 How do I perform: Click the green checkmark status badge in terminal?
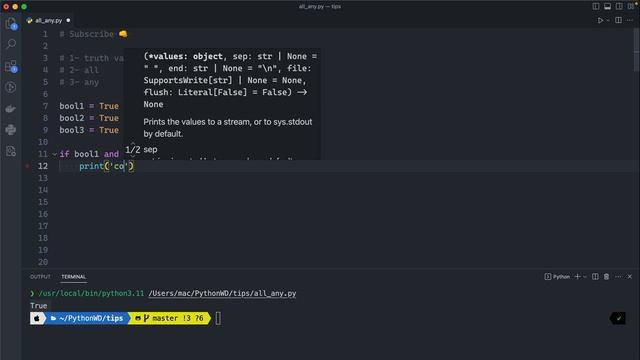coord(618,318)
